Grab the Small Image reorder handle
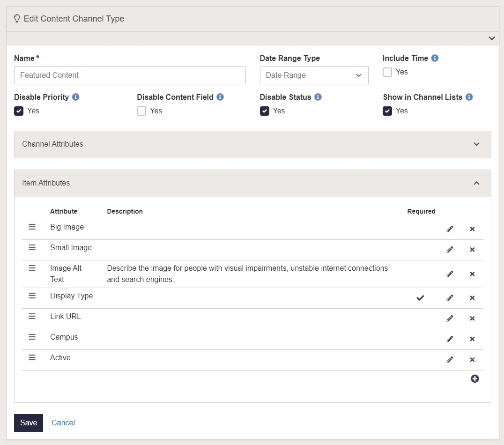Image resolution: width=504 pixels, height=445 pixels. (32, 247)
